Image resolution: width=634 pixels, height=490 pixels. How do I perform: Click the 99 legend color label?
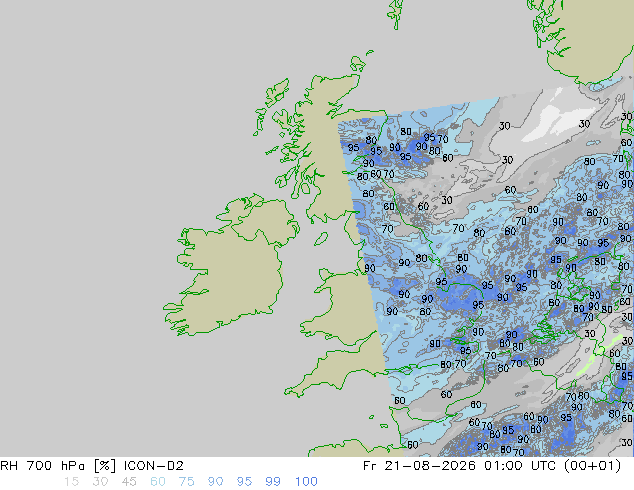pyautogui.click(x=273, y=482)
